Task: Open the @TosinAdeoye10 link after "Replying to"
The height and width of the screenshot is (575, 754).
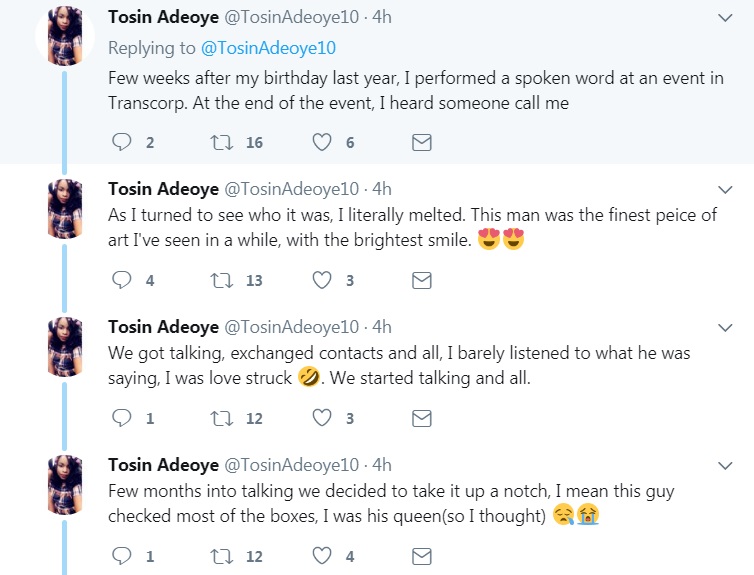Action: tap(270, 47)
